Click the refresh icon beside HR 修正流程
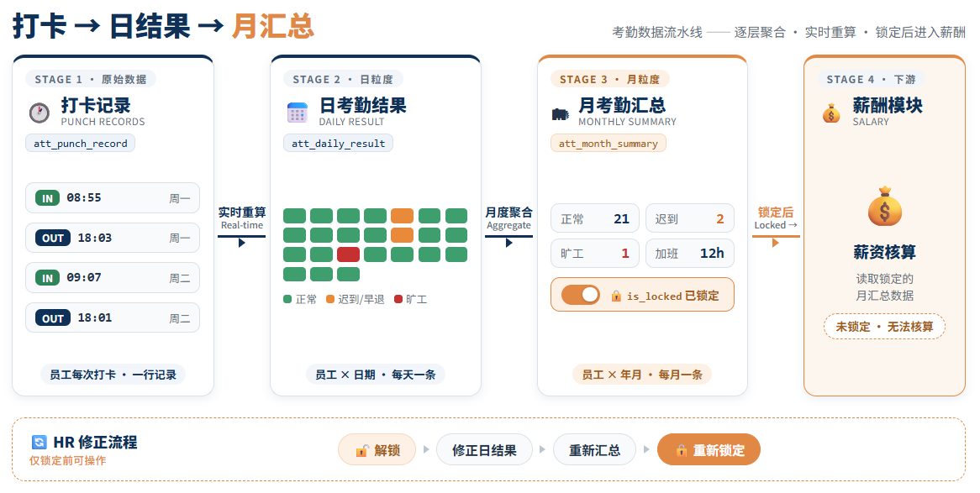The height and width of the screenshot is (493, 980). pyautogui.click(x=40, y=443)
